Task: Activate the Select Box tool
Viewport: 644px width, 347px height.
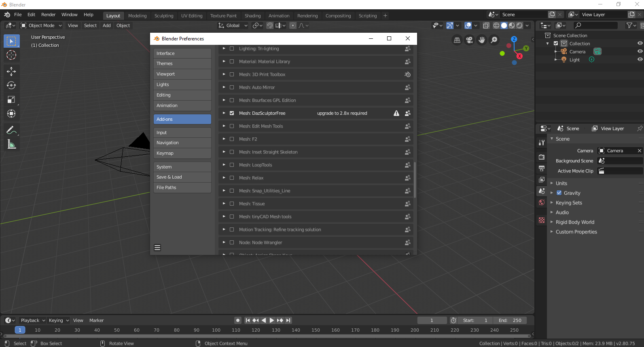Action: [x=11, y=41]
